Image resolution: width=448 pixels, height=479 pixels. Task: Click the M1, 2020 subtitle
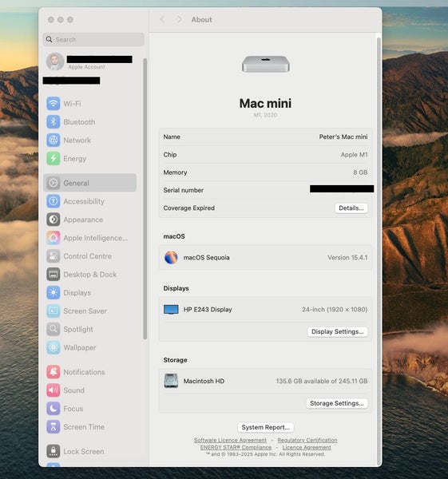tap(265, 115)
